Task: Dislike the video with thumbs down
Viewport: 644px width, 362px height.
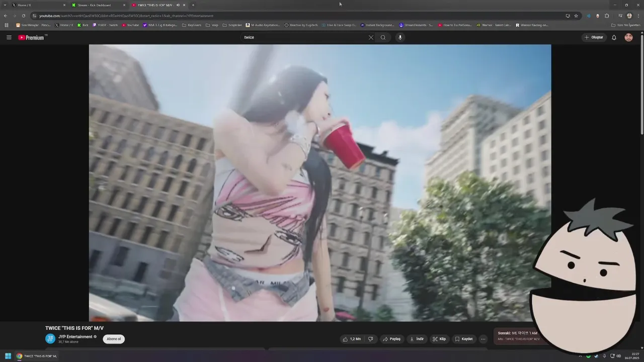Action: 371,339
